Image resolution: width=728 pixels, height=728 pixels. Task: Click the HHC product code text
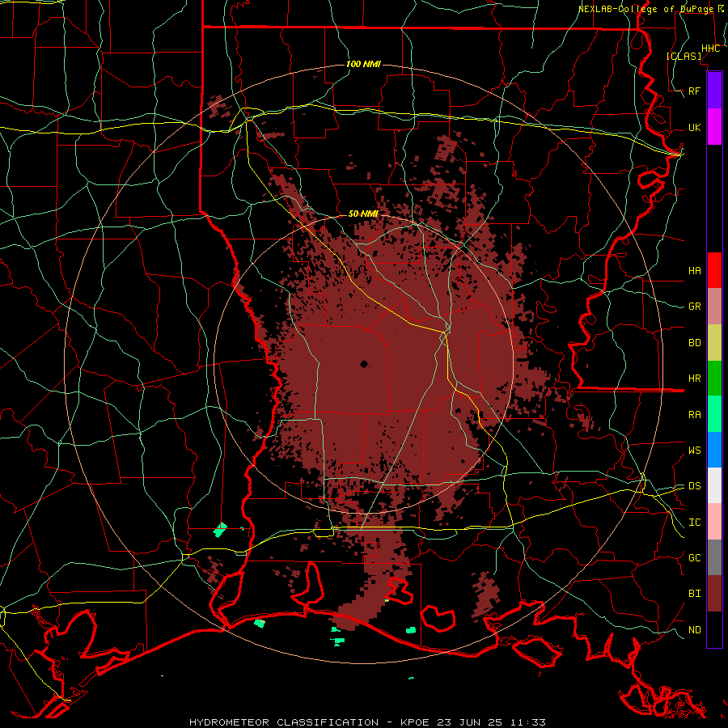click(711, 49)
